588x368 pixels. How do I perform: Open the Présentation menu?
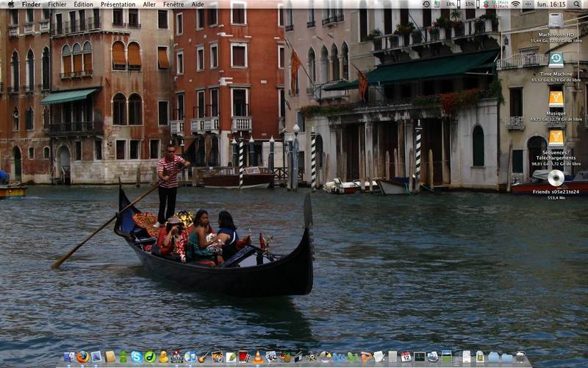118,4
